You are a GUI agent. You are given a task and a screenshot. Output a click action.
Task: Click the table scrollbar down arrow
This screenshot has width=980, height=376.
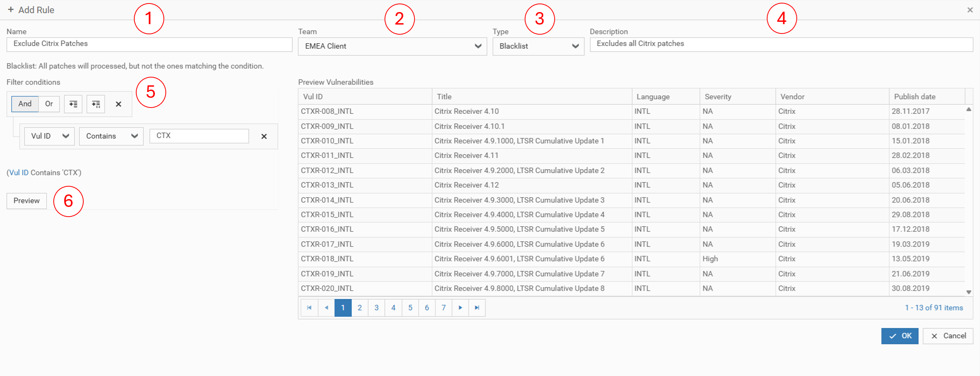pyautogui.click(x=969, y=292)
